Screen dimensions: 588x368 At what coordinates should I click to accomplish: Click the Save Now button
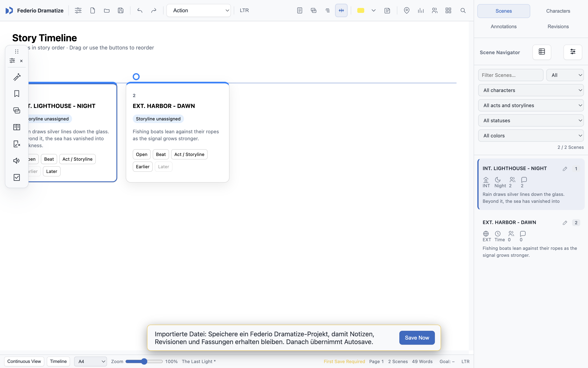click(417, 338)
